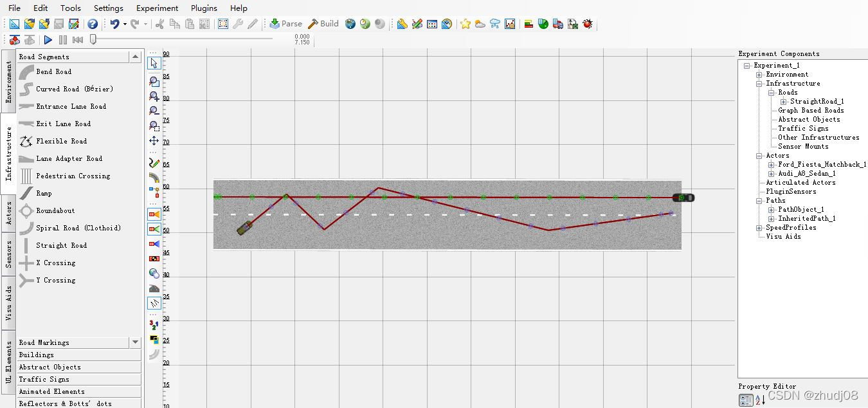Select the pan move arrows tool
868x408 pixels.
click(154, 141)
